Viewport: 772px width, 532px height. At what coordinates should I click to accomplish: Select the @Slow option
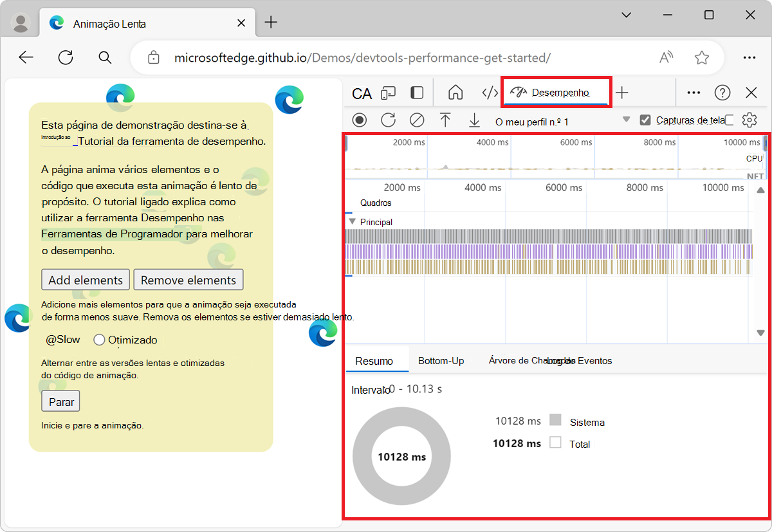[63, 340]
